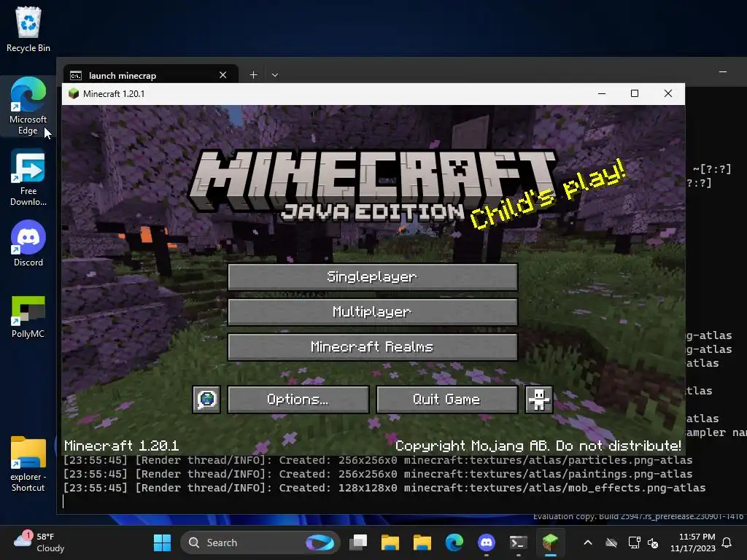747x560 pixels.
Task: Click the muted volume tray icon
Action: coord(653,542)
